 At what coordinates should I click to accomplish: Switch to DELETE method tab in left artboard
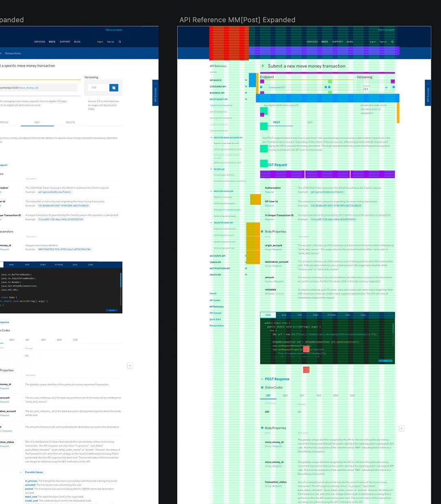(70, 122)
